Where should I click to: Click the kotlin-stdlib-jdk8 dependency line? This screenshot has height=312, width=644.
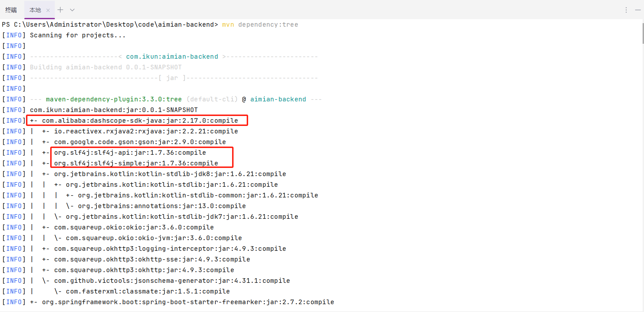tap(170, 174)
